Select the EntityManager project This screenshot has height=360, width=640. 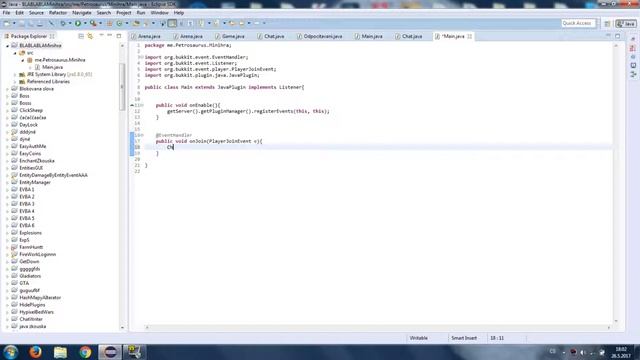coord(35,182)
